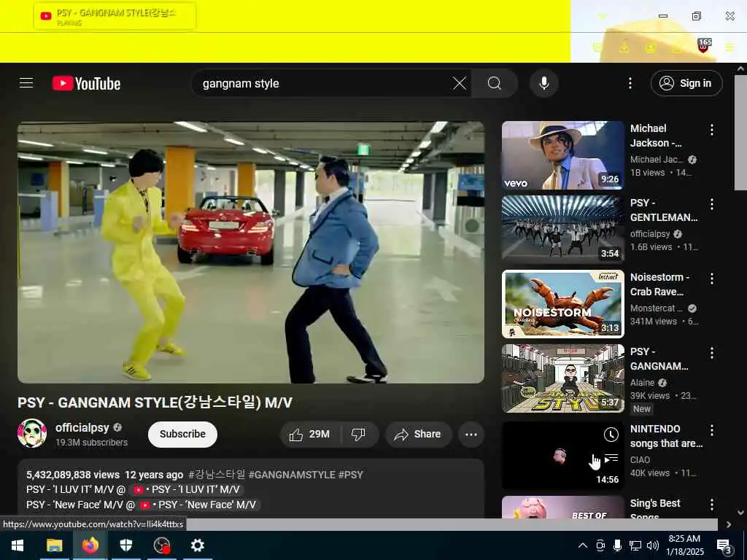Open Firefox account icon in toolbar
The image size is (747, 560).
tap(650, 47)
